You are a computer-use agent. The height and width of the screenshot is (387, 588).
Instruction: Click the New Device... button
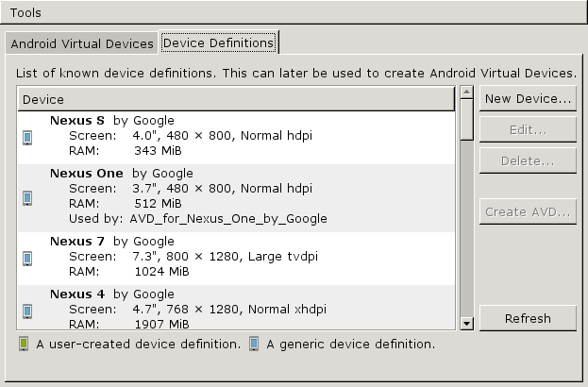pyautogui.click(x=528, y=98)
